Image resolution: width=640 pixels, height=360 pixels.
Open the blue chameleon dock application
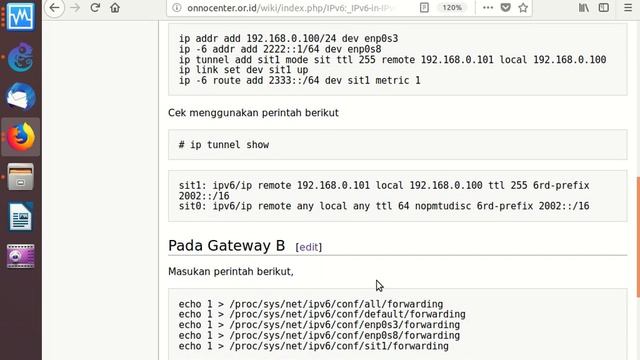click(x=20, y=57)
